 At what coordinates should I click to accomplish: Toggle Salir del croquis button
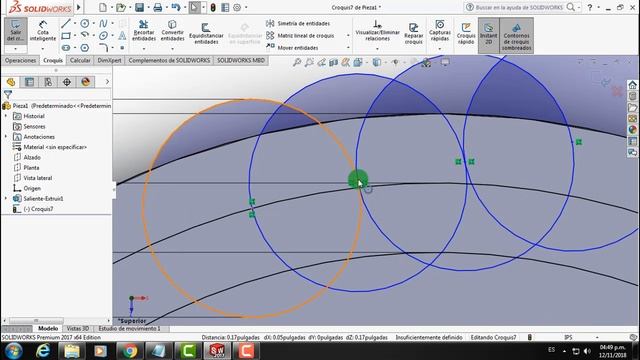pos(16,31)
